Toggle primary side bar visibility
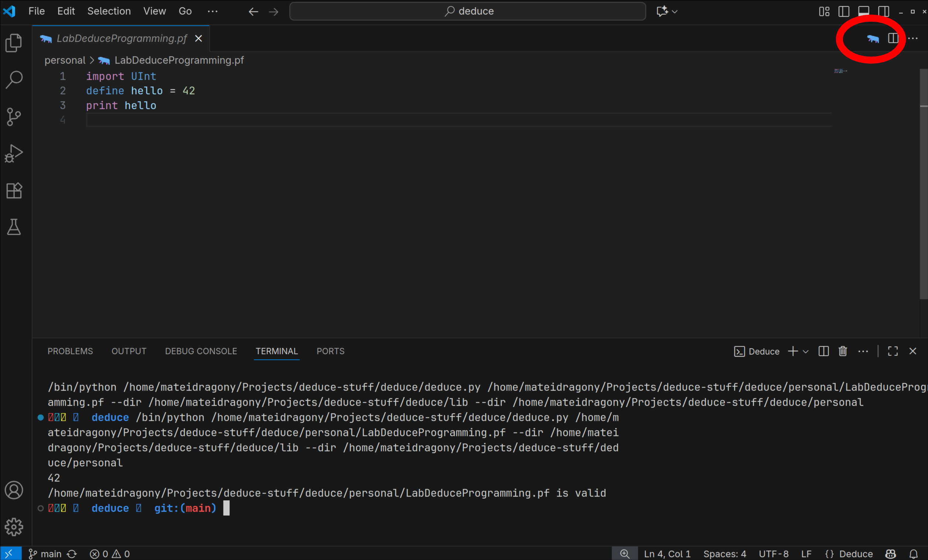Screen dimensions: 928x560 pyautogui.click(x=844, y=11)
